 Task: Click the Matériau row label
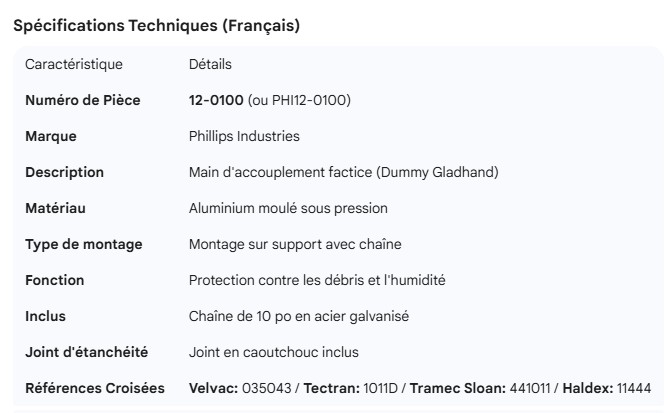pos(55,208)
